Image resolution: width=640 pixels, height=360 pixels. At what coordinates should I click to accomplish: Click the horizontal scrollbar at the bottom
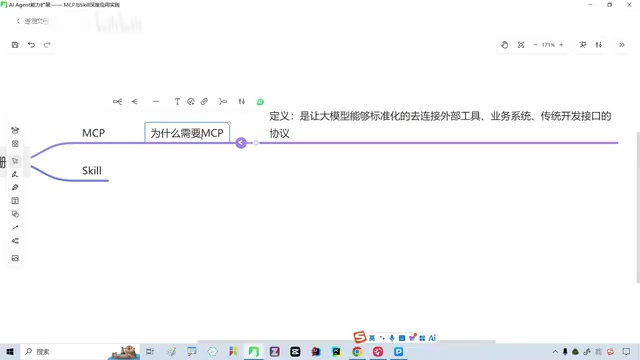(x=346, y=341)
